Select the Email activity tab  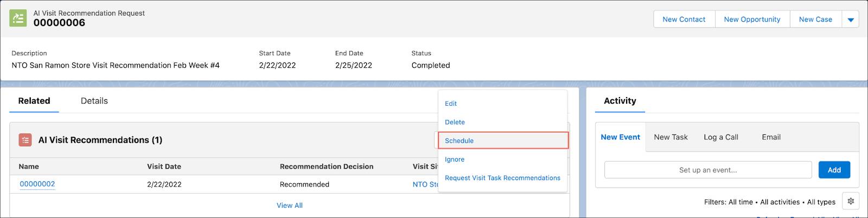[x=771, y=137]
